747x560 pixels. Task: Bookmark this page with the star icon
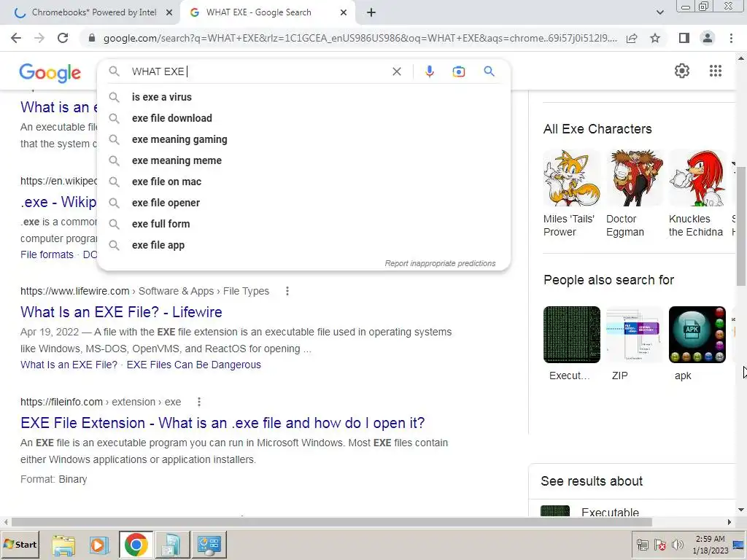pyautogui.click(x=655, y=38)
